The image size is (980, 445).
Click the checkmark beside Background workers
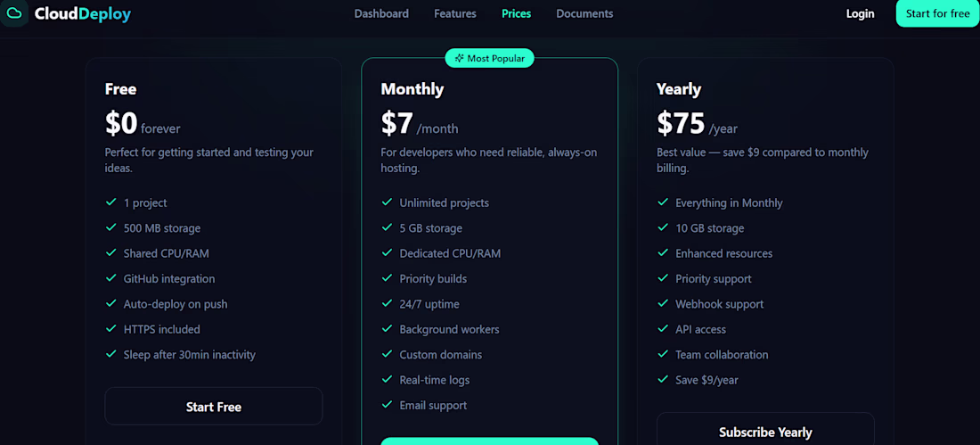pos(387,328)
